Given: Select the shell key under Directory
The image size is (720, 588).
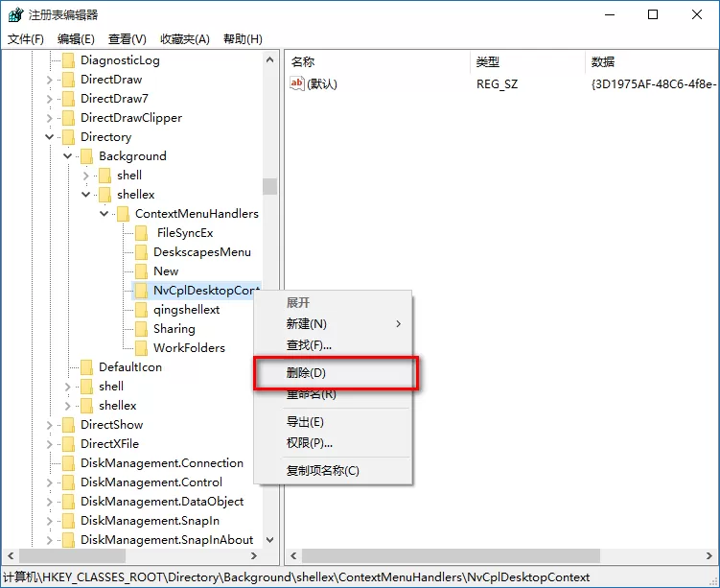Looking at the screenshot, I should 111,387.
